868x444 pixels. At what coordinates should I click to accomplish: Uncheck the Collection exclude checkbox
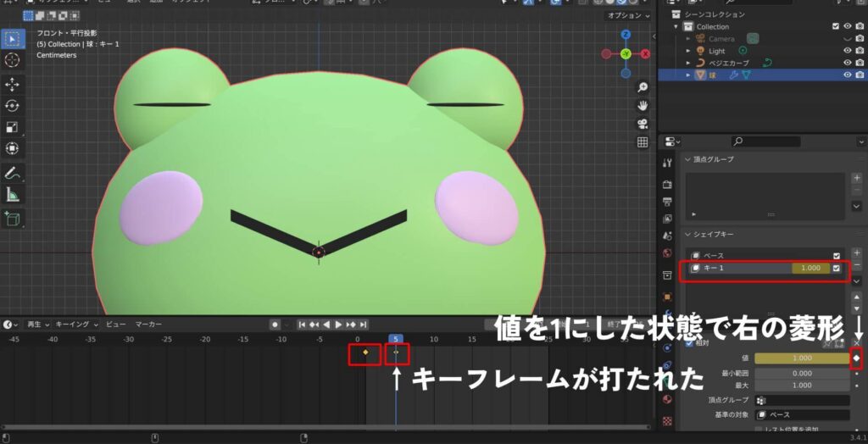click(836, 27)
